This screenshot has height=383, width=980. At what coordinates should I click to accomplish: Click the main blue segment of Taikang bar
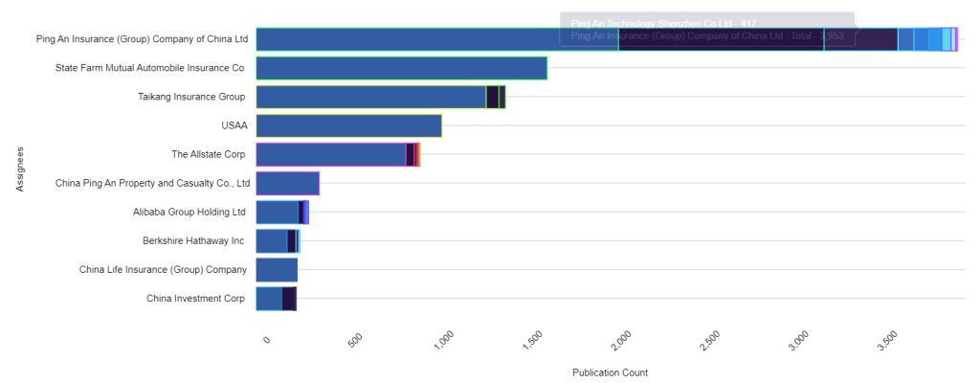370,97
